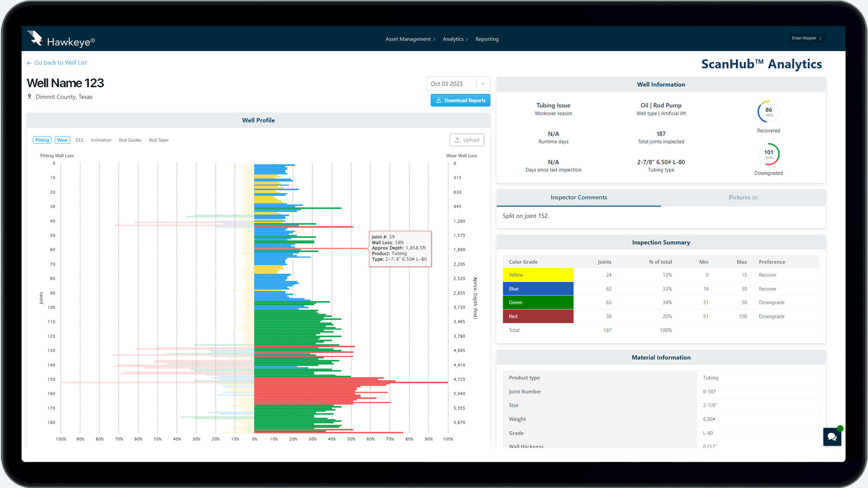Select the Green color grade swatch
The image size is (868, 488).
click(538, 303)
